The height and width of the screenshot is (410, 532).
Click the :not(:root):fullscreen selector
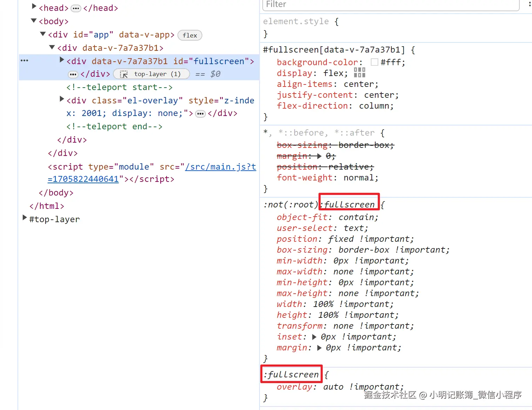[x=319, y=205]
